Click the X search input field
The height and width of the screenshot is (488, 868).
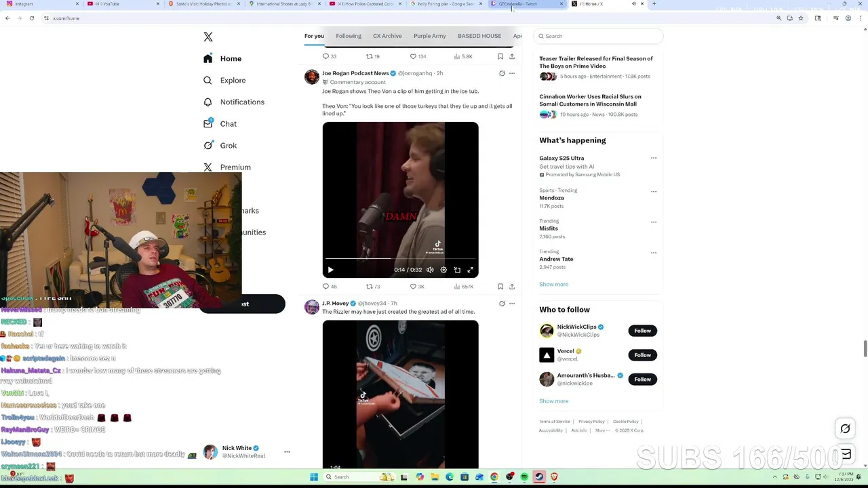(x=598, y=36)
